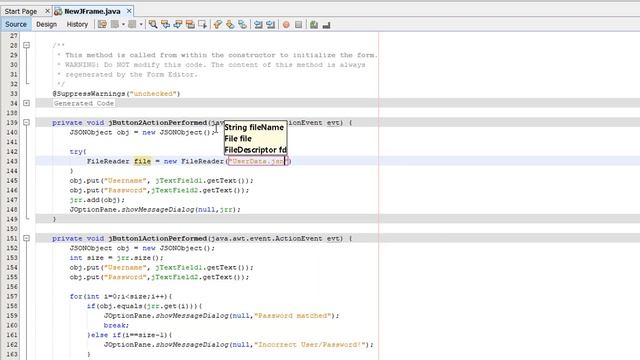Click the 'break;' statement on line 160
Screen dimensions: 640x360
pos(116,325)
